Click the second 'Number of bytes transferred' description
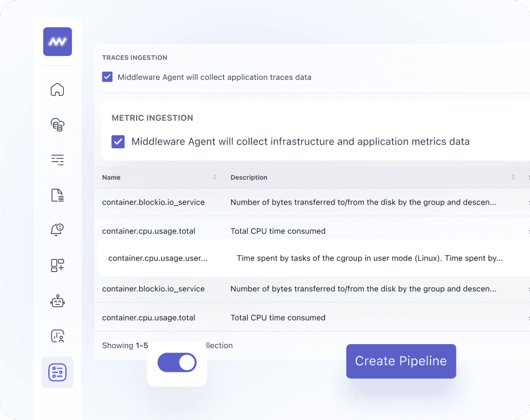Image resolution: width=530 pixels, height=420 pixels. [x=363, y=289]
